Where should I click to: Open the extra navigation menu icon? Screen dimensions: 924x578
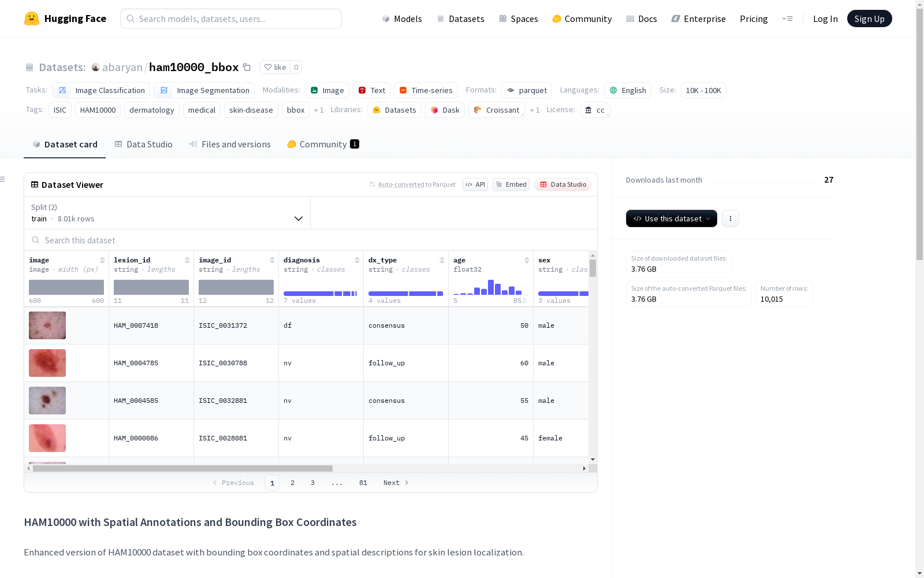point(787,18)
